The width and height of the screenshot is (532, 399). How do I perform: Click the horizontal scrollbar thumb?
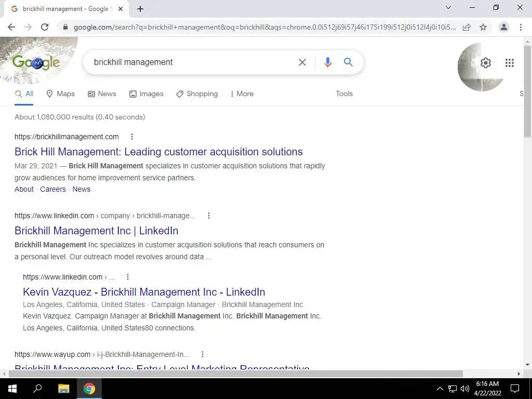tap(236, 374)
